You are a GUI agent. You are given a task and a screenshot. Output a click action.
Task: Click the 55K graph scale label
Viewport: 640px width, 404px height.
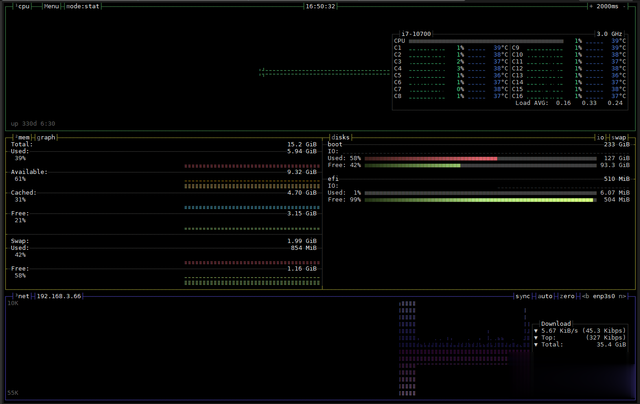[13, 393]
